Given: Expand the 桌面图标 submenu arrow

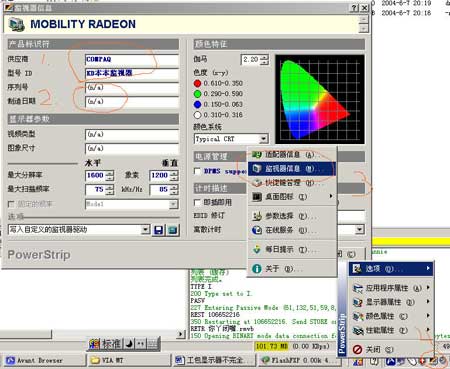Looking at the screenshot, I should 331,196.
